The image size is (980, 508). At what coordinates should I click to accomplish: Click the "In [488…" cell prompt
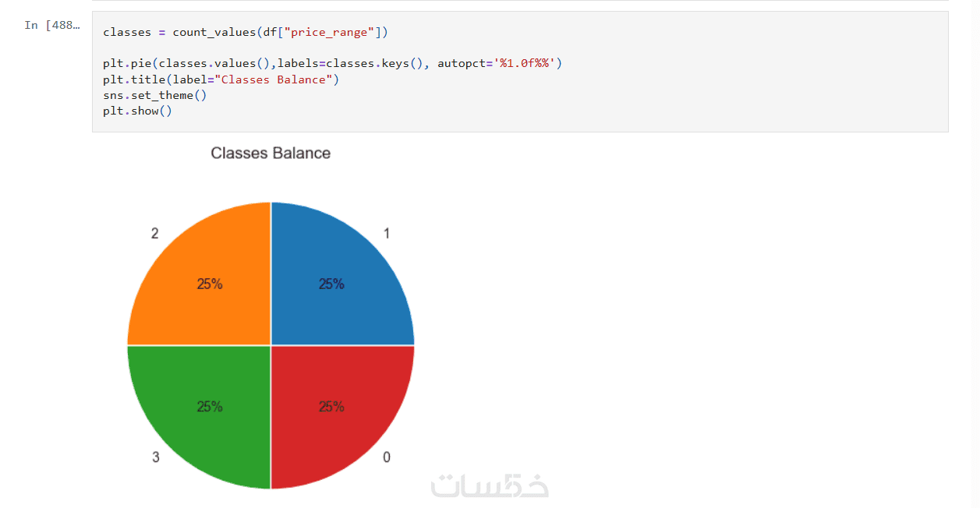(x=51, y=25)
